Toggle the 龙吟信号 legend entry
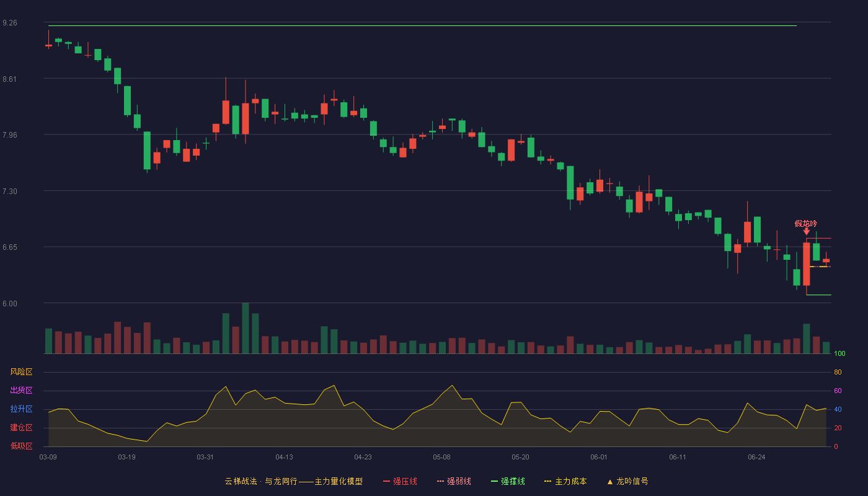 tap(627, 481)
